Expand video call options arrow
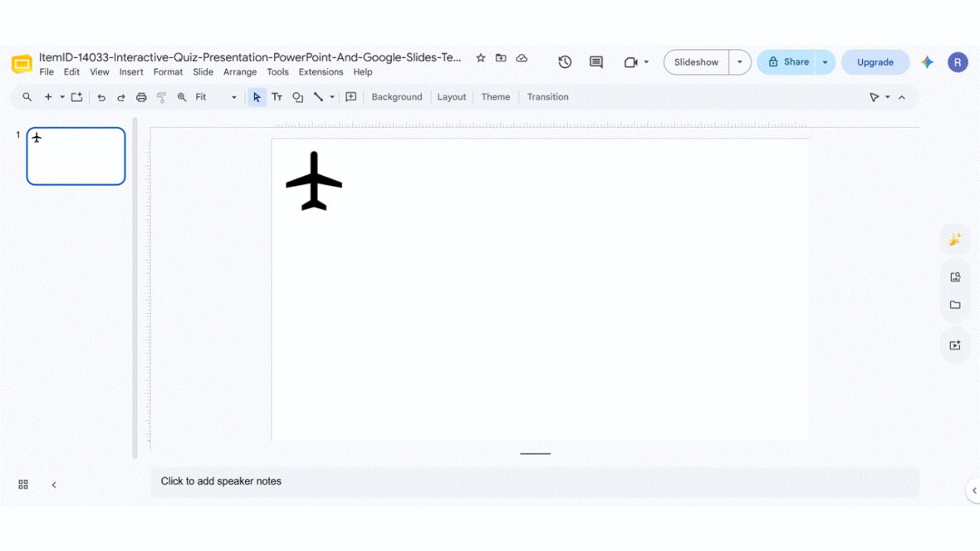980x551 pixels. point(646,62)
